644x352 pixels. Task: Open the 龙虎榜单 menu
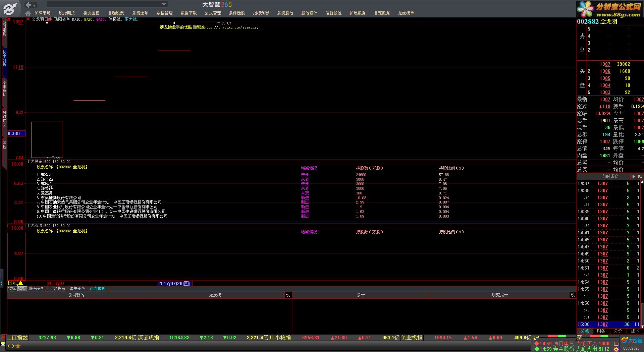(x=406, y=13)
